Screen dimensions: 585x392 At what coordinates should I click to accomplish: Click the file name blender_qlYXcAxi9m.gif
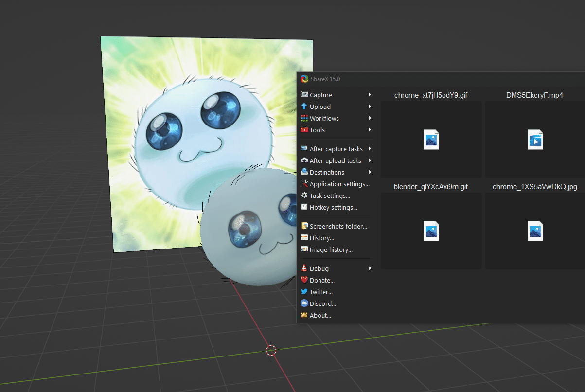[x=431, y=187]
